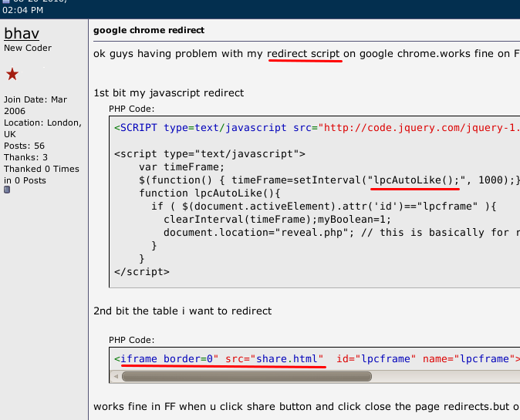Click the left scroll arrow of the code box

(x=116, y=376)
